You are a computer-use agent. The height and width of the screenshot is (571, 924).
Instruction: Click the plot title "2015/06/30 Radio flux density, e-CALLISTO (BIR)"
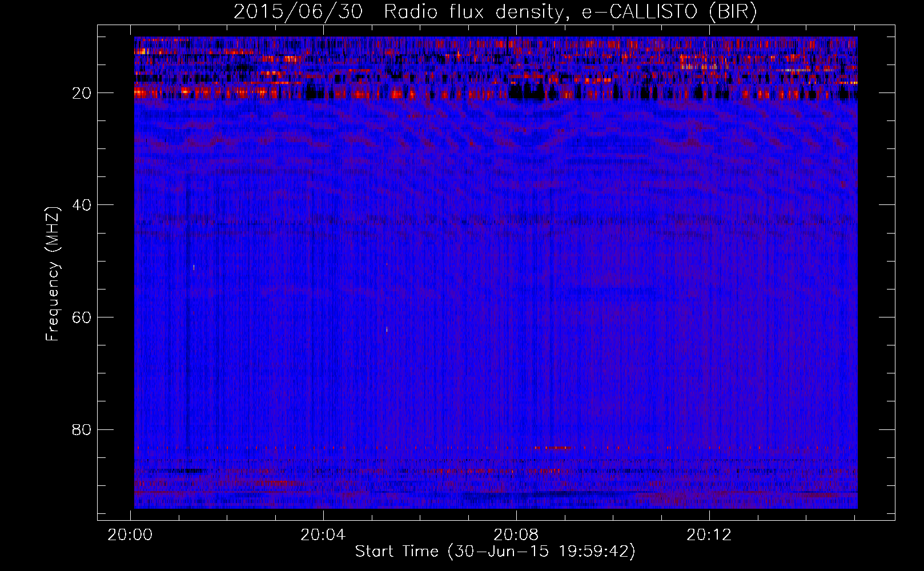495,12
